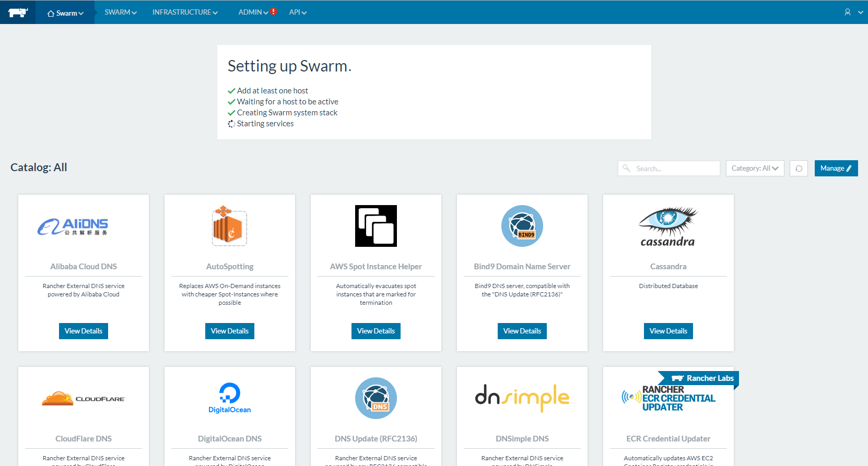Click the 'Bind9 Domain Name Server' title

coord(522,267)
